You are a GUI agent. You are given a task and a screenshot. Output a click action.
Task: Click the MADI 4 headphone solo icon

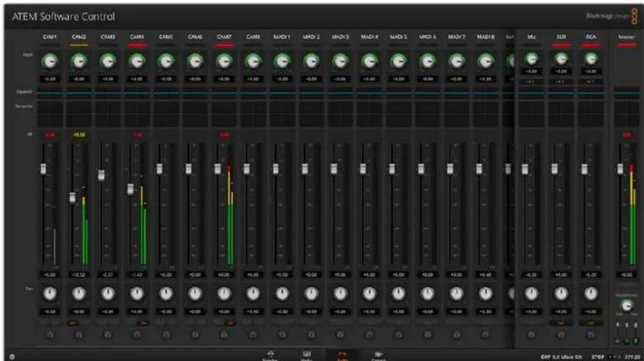coord(369,334)
